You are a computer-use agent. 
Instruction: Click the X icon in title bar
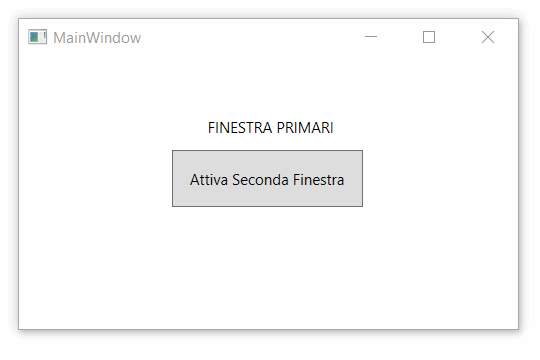[x=488, y=37]
